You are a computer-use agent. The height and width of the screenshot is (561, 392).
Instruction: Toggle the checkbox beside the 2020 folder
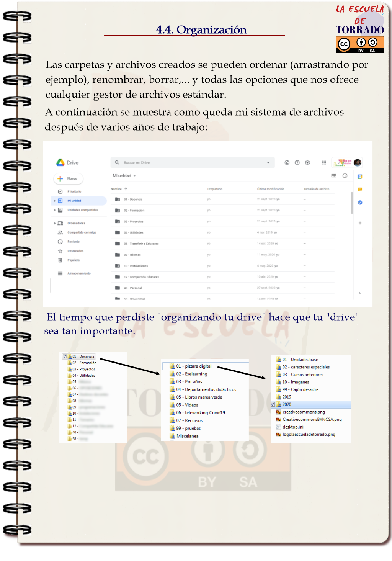tap(273, 404)
